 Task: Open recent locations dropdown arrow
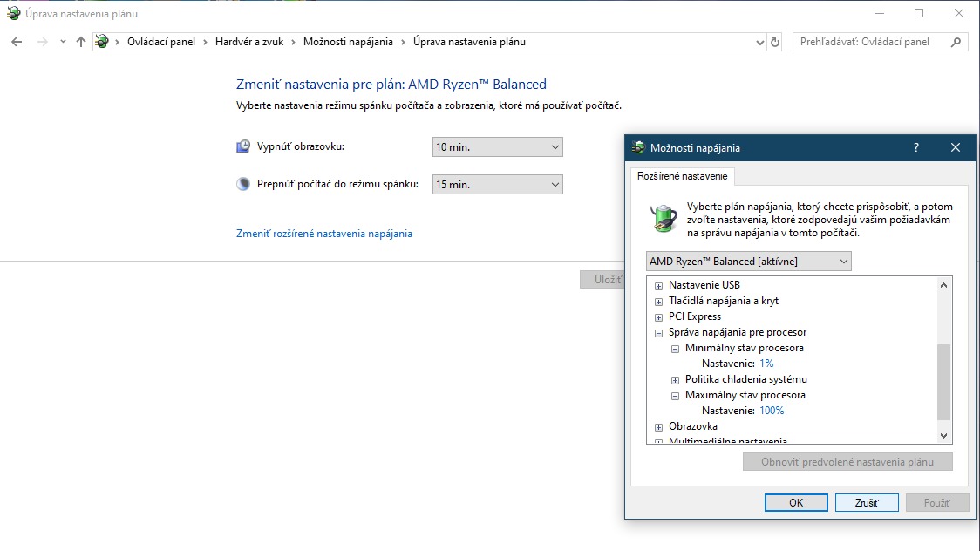[63, 42]
